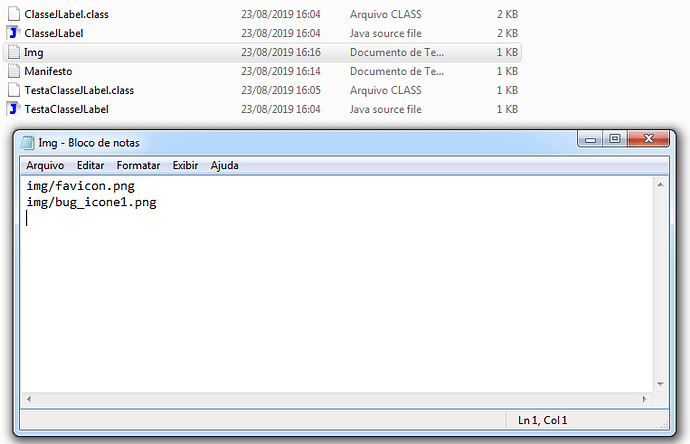
Task: Click the vertical scrollbar down arrow
Action: [660, 384]
